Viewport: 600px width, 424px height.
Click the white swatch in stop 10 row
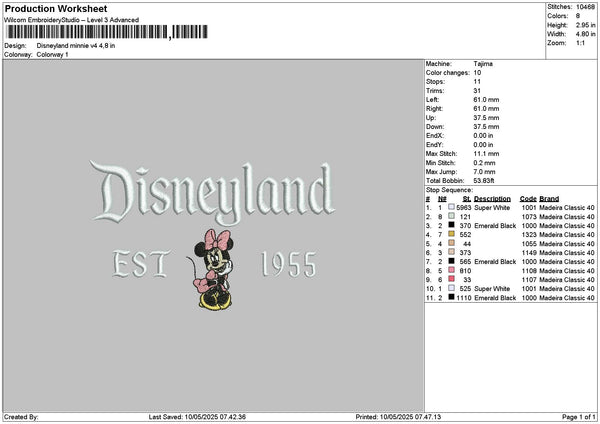click(x=452, y=288)
